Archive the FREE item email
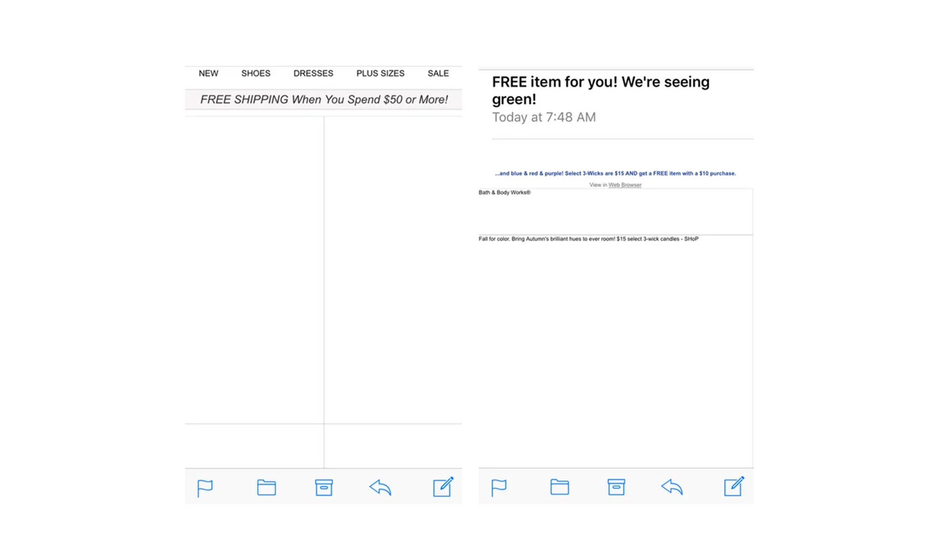Image resolution: width=930 pixels, height=560 pixels. (x=616, y=487)
